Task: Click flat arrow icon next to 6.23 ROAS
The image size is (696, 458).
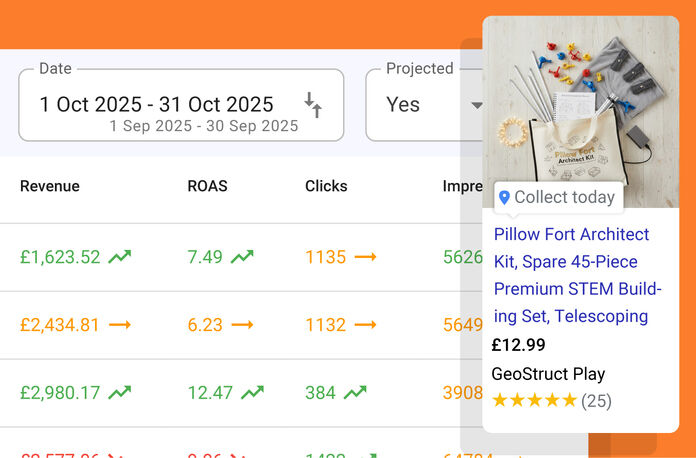Action: (x=242, y=325)
